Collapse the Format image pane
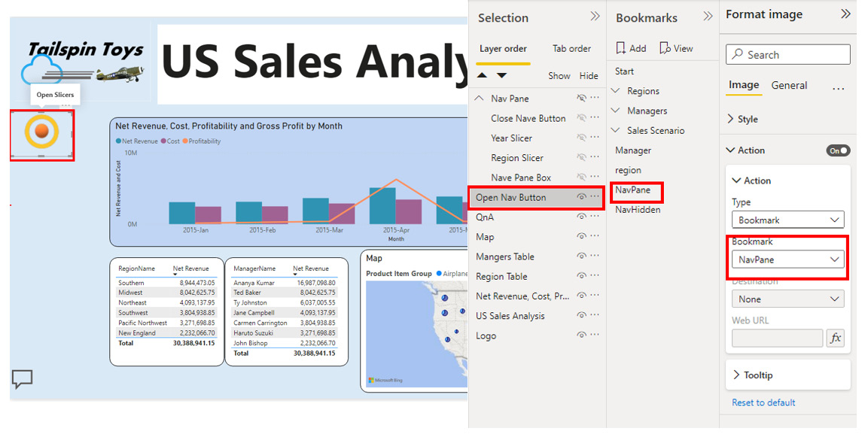The image size is (868, 434). [845, 14]
